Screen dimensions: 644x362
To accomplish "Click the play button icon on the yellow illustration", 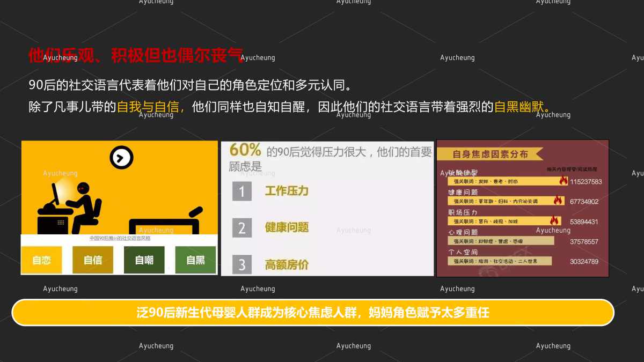I will coord(122,157).
